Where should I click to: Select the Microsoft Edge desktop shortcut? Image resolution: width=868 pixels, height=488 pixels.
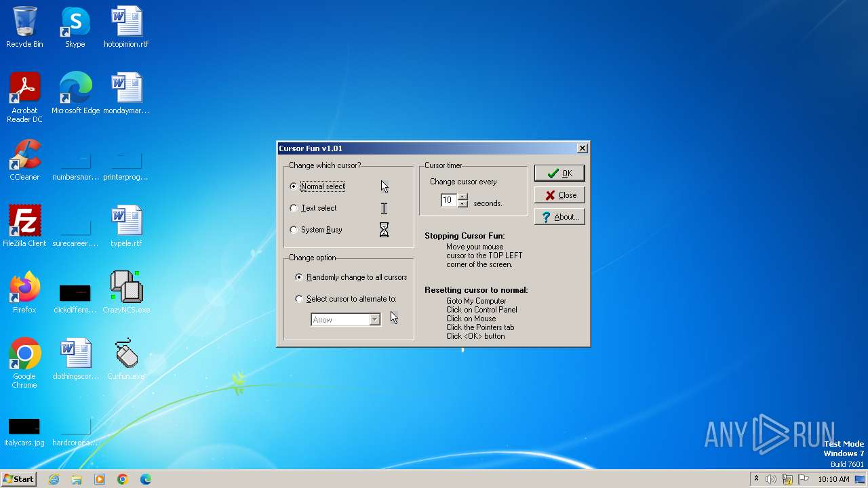tap(75, 94)
